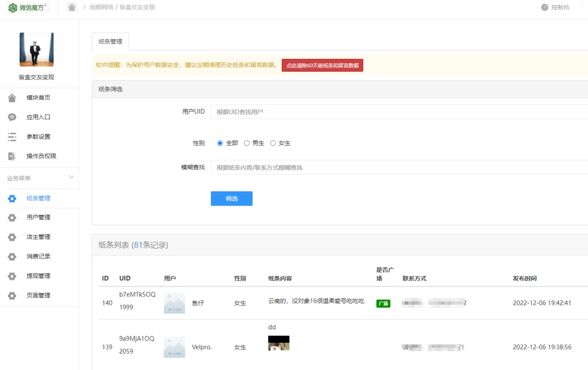
Task: Select the 模块首页 home icon in sidebar
Action: coord(12,97)
